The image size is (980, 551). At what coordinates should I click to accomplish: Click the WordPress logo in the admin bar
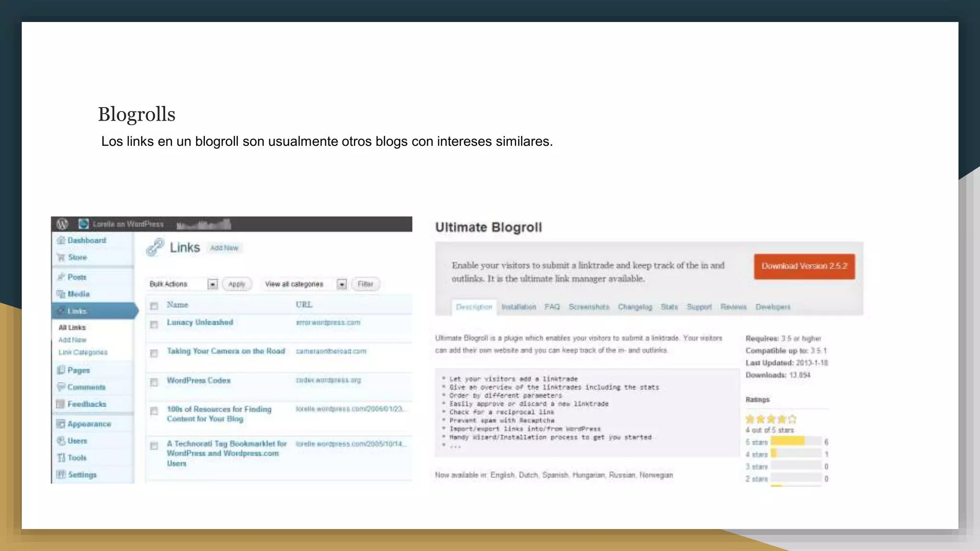pos(62,224)
